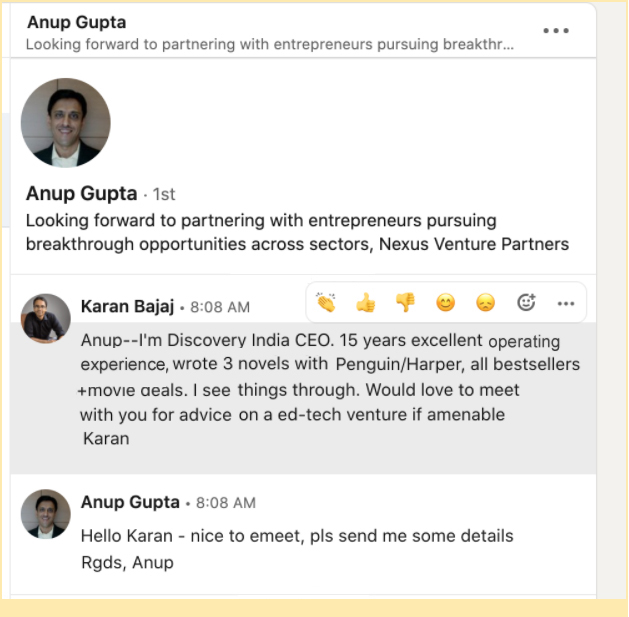
Task: Click Anup Gupta's small avatar in reply
Action: 46,514
